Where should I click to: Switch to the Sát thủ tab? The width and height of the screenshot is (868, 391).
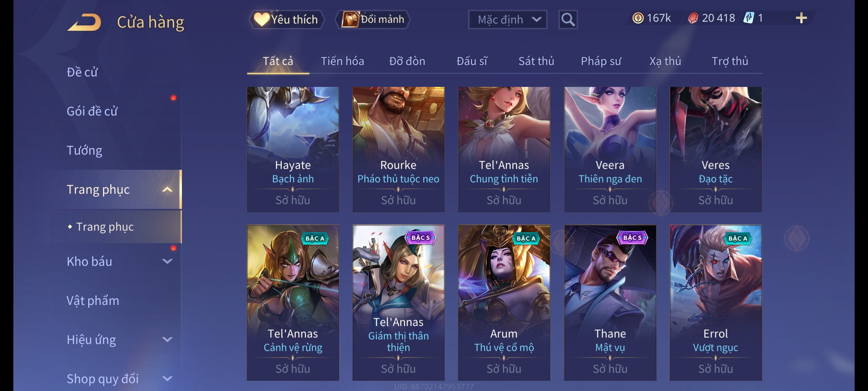(x=536, y=61)
